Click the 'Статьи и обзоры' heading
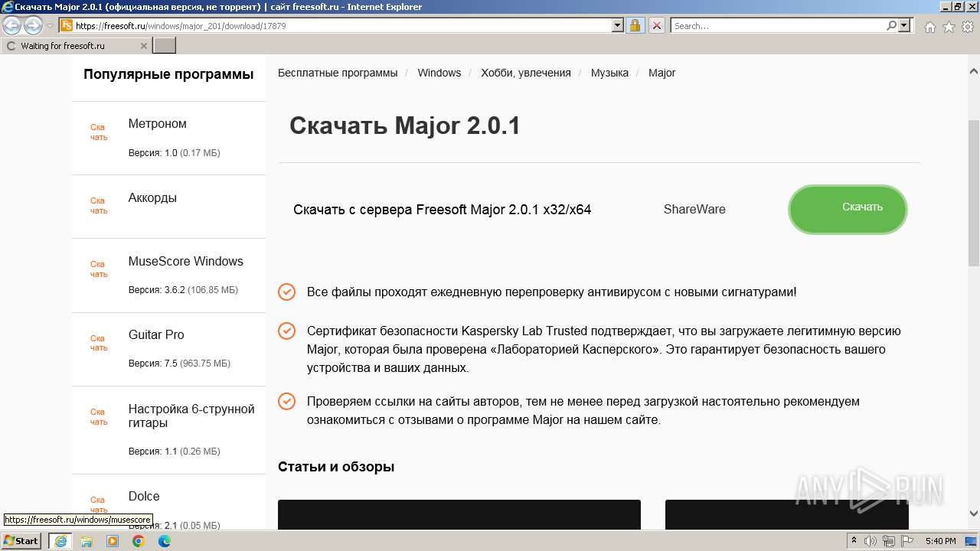 [336, 467]
